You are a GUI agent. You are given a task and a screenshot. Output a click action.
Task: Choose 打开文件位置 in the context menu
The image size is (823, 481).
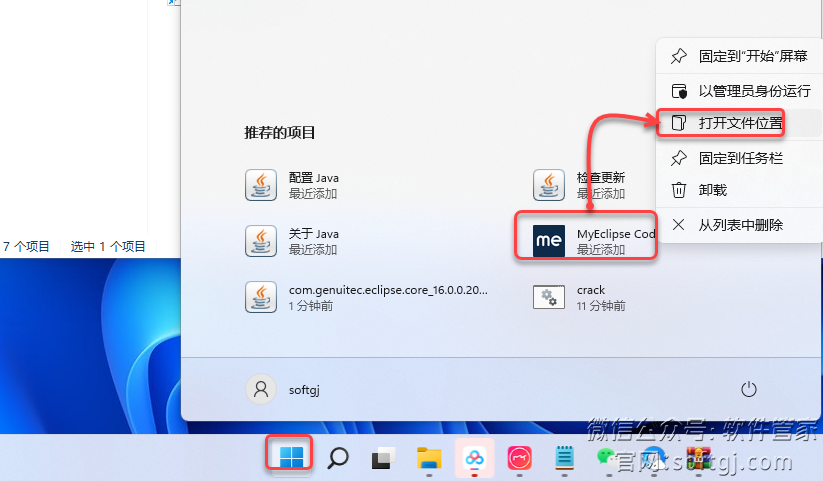click(739, 123)
